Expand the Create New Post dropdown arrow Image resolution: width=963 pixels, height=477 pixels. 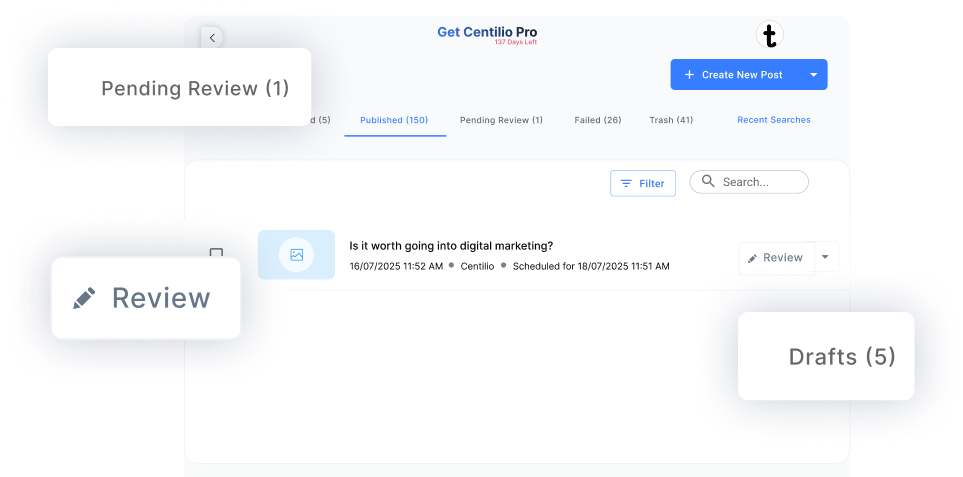[x=814, y=75]
